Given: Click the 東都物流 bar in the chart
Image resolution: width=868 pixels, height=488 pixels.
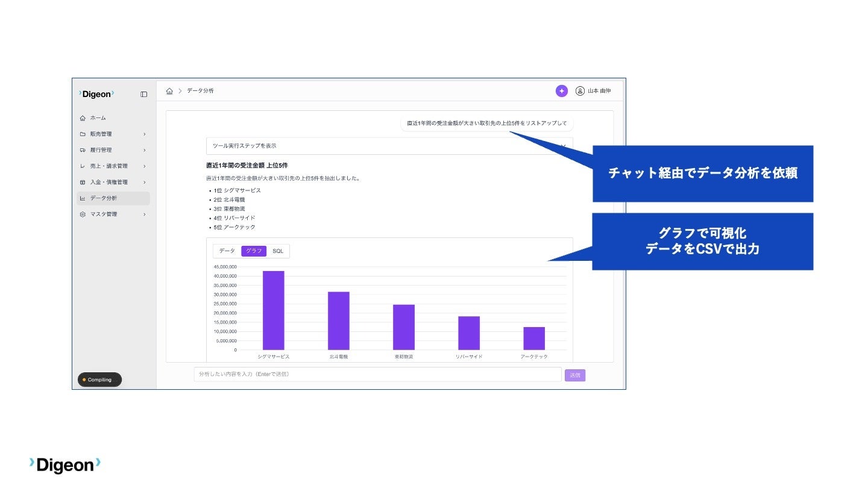Looking at the screenshot, I should click(x=404, y=327).
